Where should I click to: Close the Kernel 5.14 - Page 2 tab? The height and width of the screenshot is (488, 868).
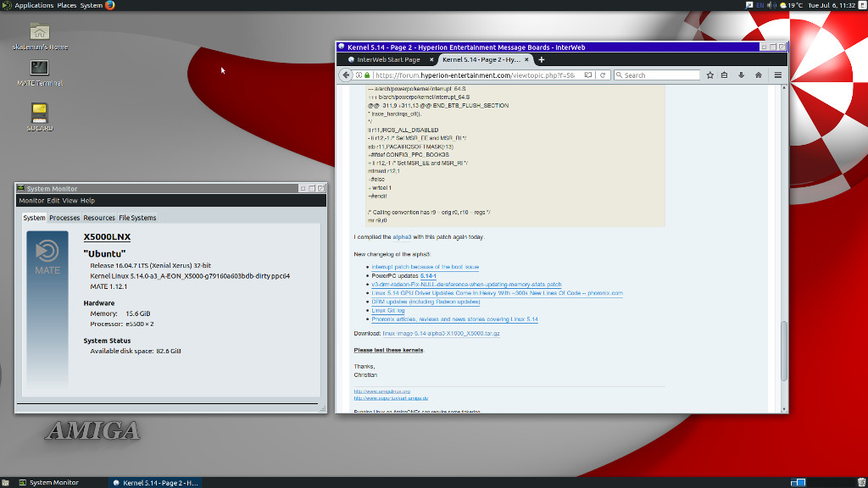(526, 60)
